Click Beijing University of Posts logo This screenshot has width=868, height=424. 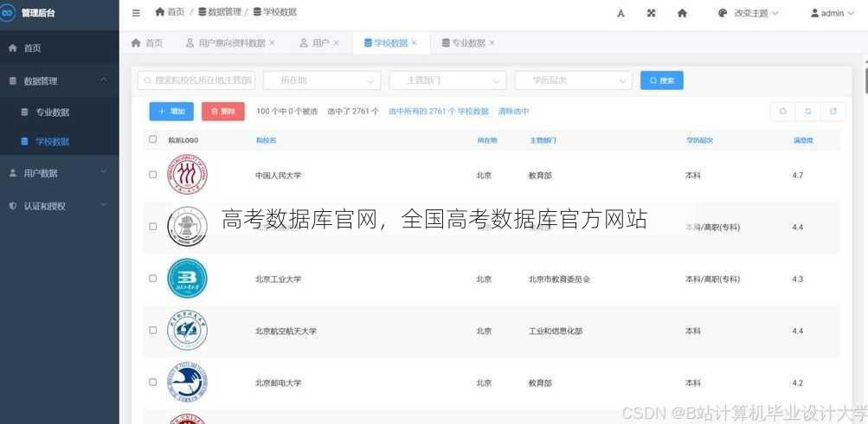click(187, 382)
